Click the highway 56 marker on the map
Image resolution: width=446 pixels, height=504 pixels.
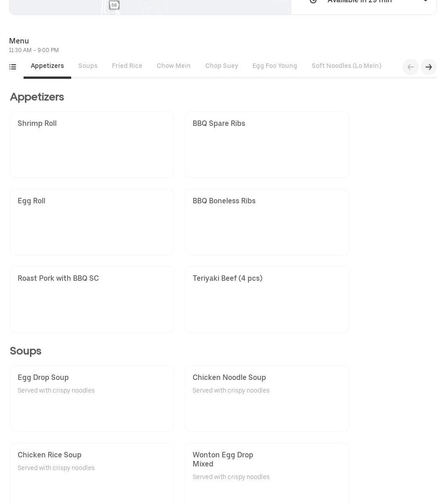114,5
